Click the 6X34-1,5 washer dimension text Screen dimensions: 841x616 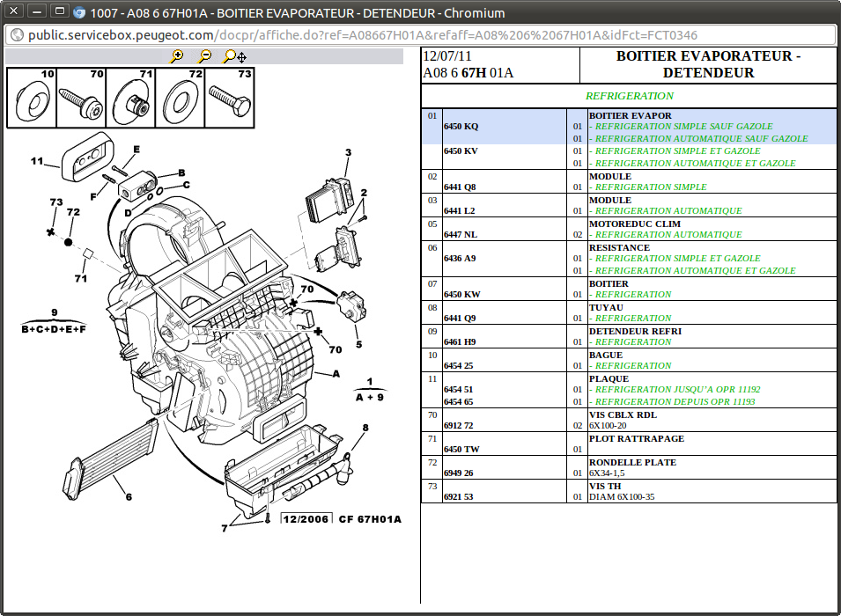coord(607,473)
